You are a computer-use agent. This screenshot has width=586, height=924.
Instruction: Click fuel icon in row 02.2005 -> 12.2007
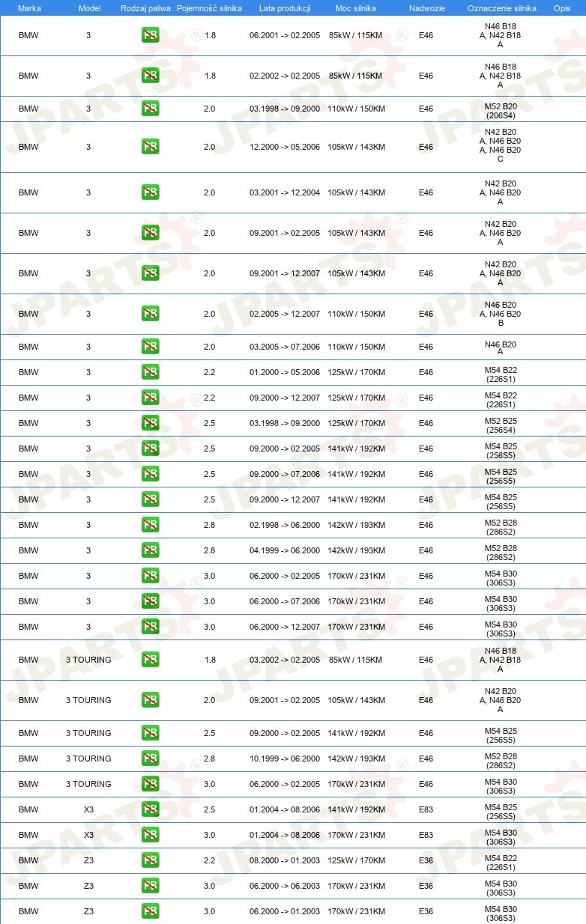point(151,314)
